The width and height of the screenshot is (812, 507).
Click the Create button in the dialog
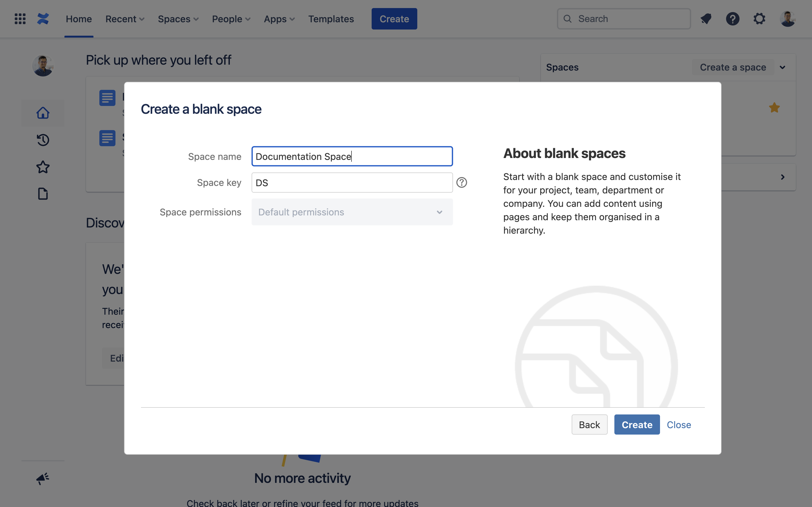(636, 424)
